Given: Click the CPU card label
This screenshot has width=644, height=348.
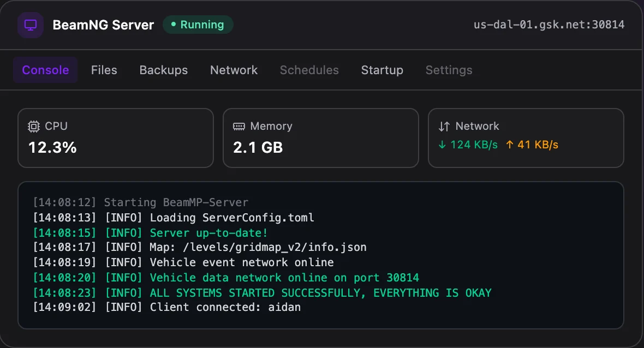Looking at the screenshot, I should pyautogui.click(x=56, y=126).
